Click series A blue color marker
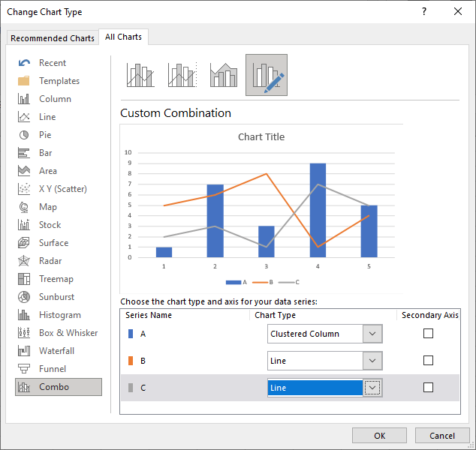Image resolution: width=476 pixels, height=450 pixels. pos(131,334)
